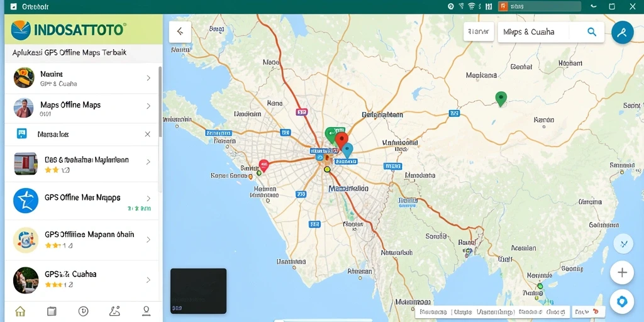
Task: Click the round blue button beside the search box
Action: coord(622,33)
